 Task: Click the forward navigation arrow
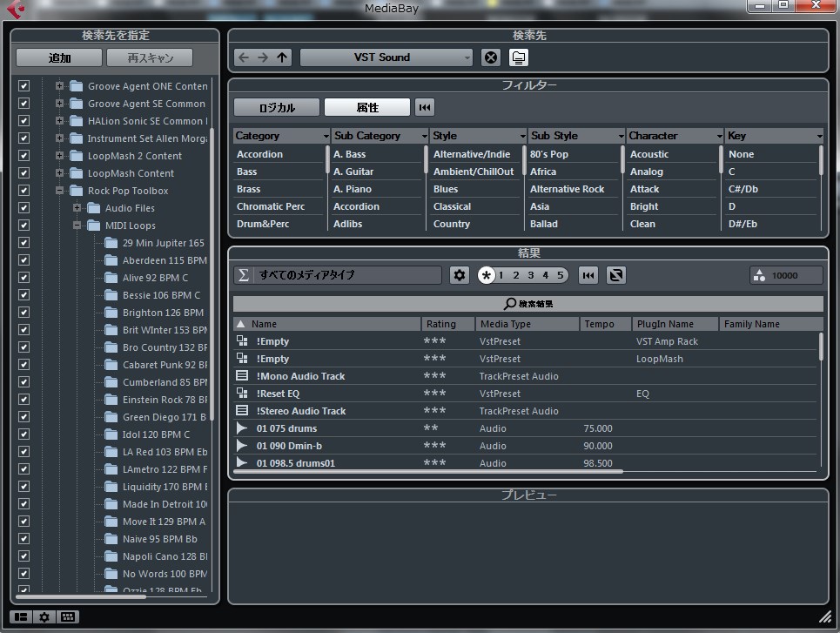pos(263,57)
